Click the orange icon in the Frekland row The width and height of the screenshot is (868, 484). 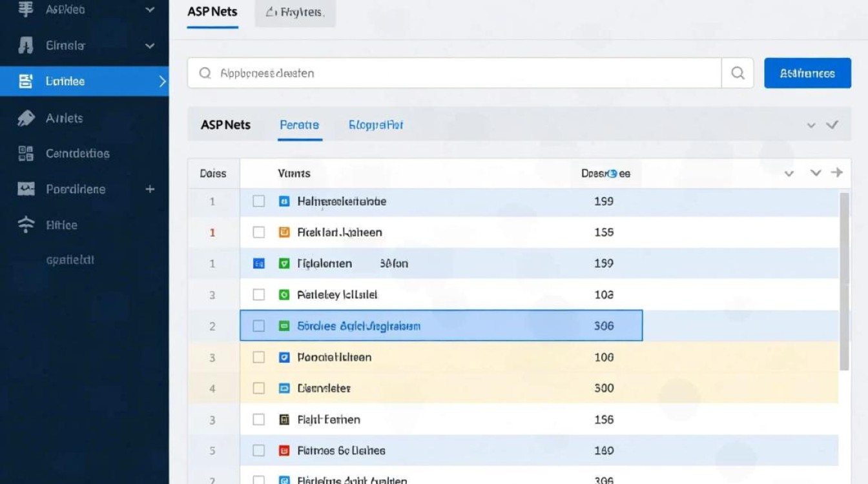[x=284, y=232]
